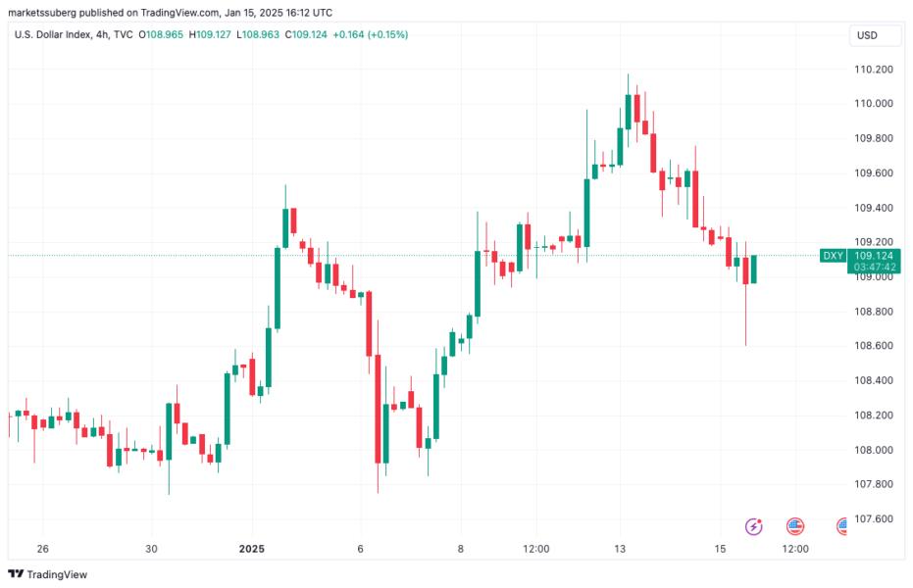Open the USD currency selector

(x=872, y=34)
